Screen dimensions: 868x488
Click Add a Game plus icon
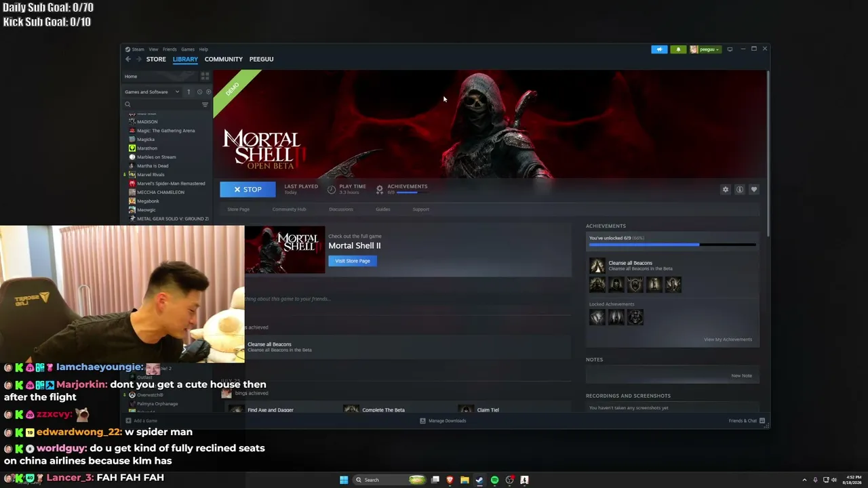click(128, 421)
